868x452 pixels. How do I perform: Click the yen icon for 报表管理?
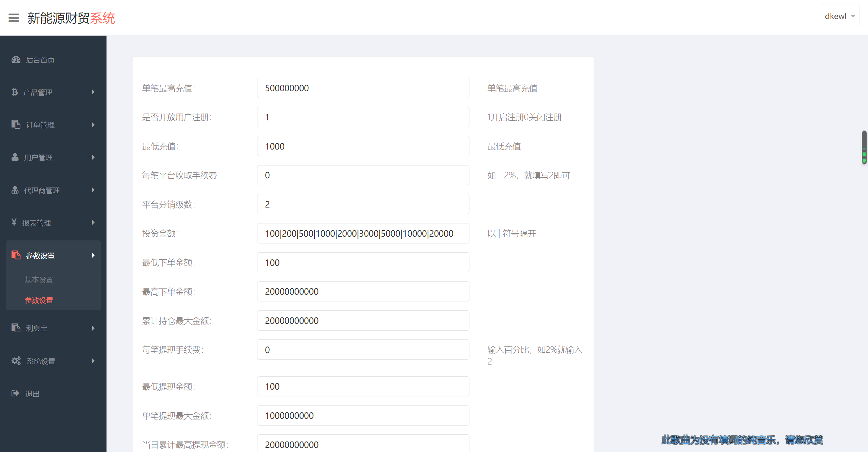point(14,222)
